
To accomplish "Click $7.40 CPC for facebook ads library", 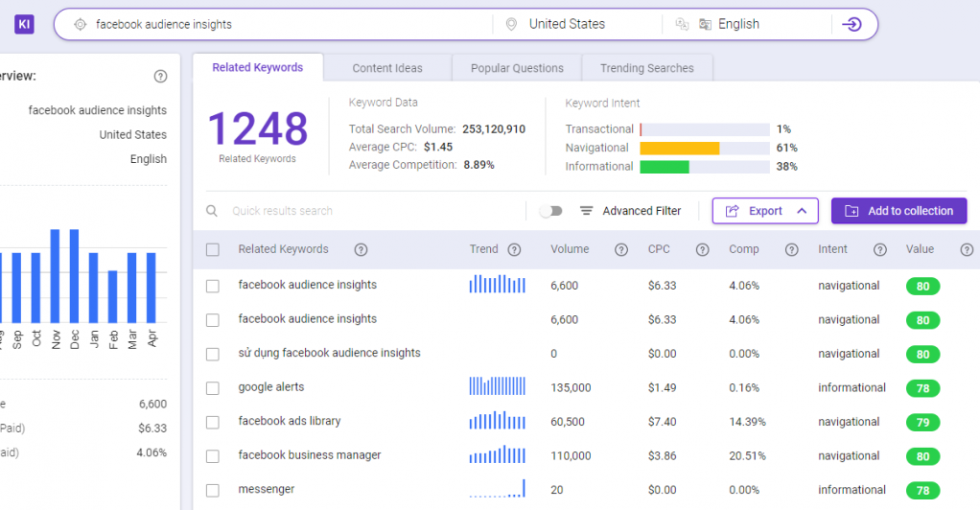I will click(x=662, y=422).
